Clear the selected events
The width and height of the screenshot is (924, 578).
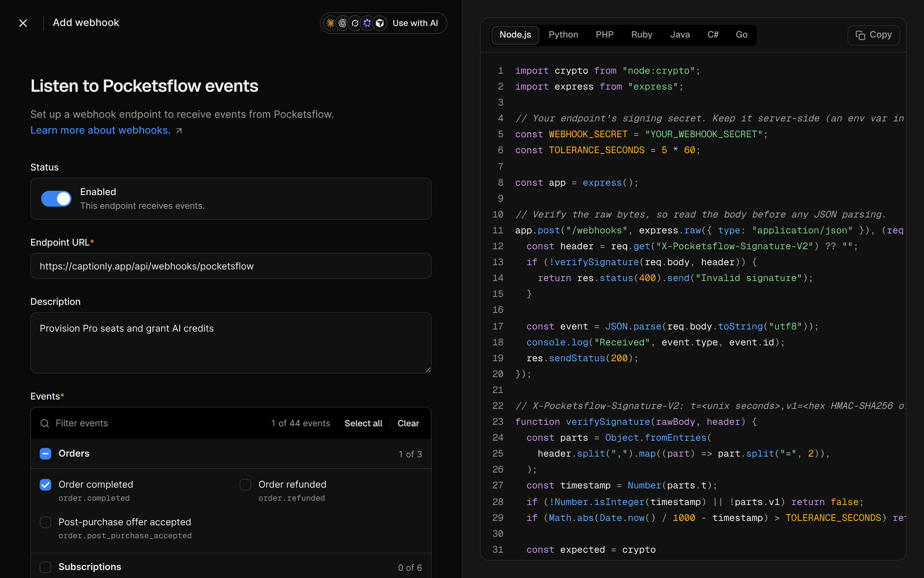tap(408, 423)
